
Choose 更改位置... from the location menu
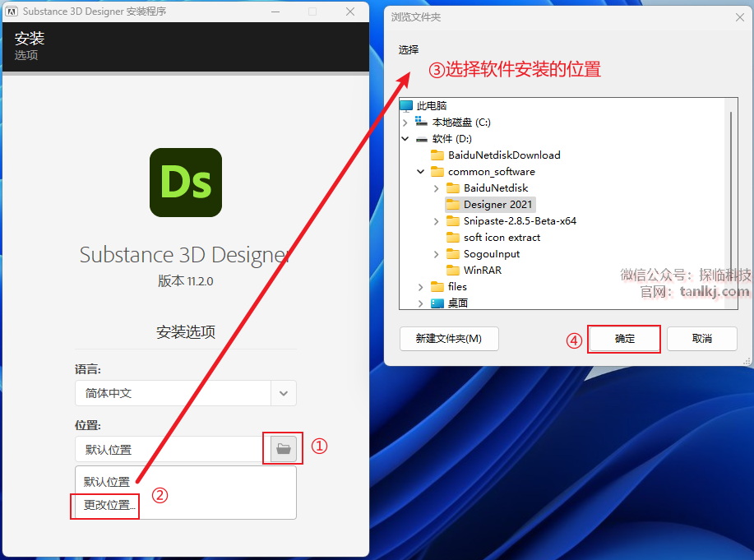tap(109, 505)
